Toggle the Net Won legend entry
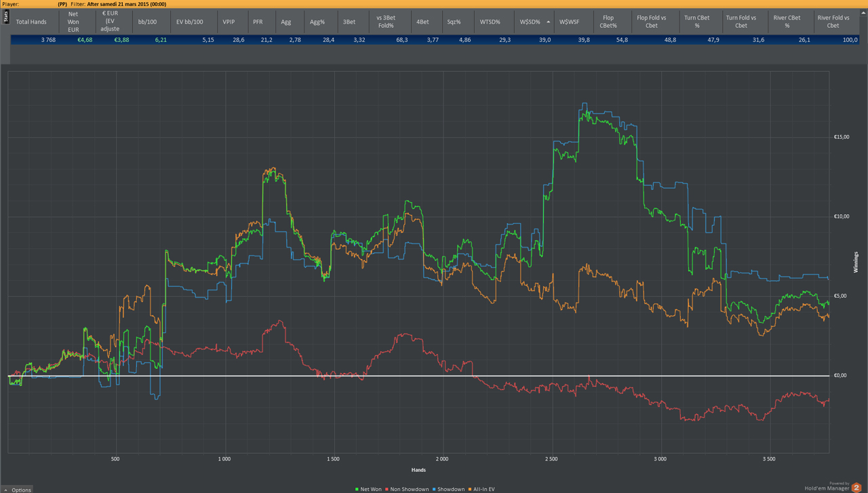Image resolution: width=868 pixels, height=493 pixels. [x=368, y=489]
